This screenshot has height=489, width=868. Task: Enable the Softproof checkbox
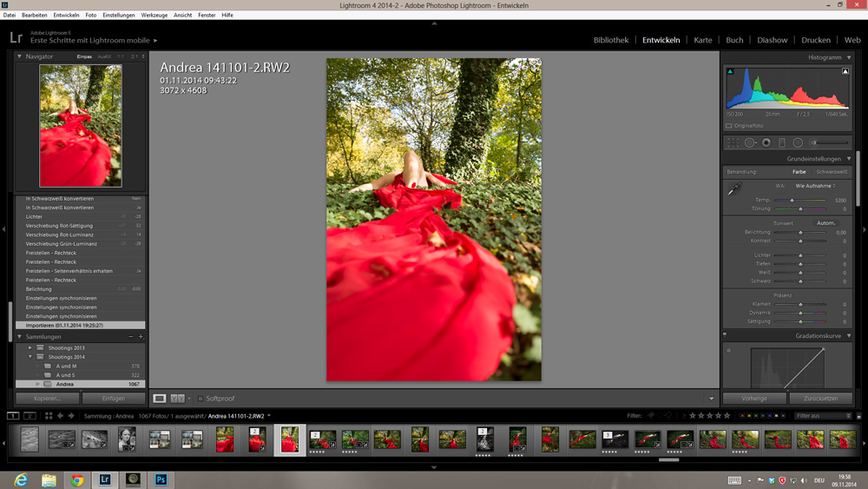[201, 399]
